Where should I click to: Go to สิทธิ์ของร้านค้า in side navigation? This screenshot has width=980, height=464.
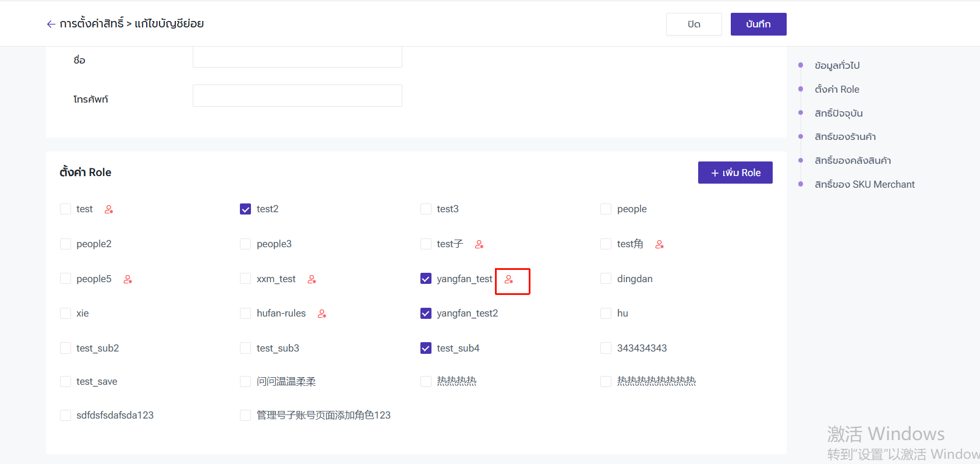coord(845,136)
